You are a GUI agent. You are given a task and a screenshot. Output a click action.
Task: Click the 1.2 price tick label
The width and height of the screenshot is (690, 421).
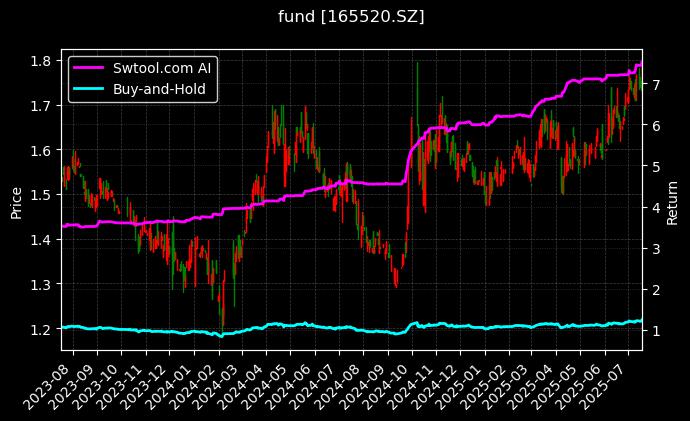[x=43, y=330]
